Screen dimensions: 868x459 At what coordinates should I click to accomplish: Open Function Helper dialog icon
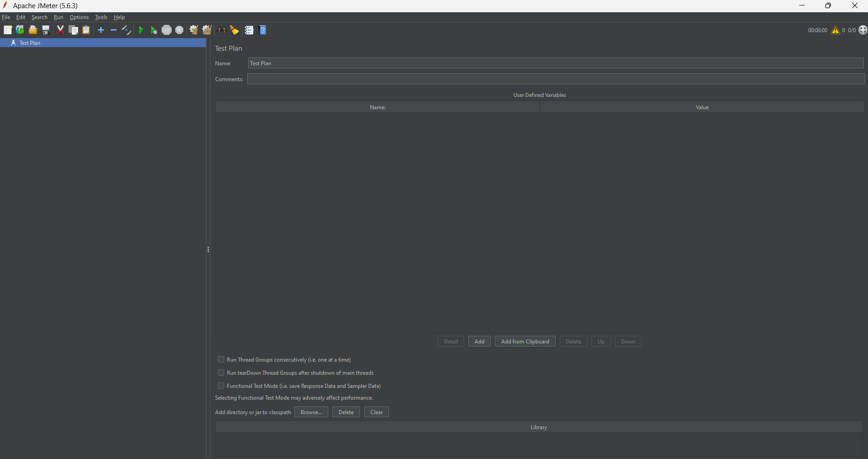pyautogui.click(x=249, y=30)
